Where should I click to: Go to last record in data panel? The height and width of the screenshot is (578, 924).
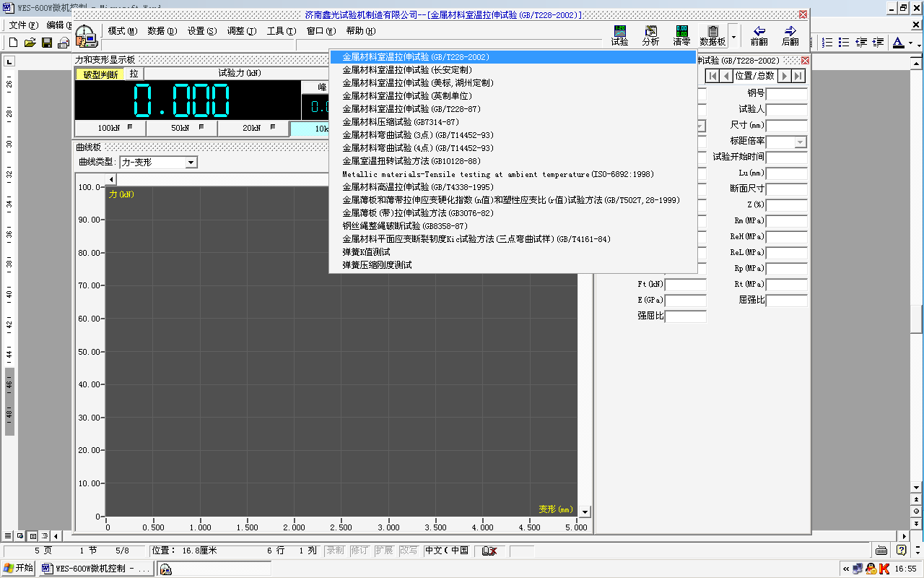coord(798,76)
